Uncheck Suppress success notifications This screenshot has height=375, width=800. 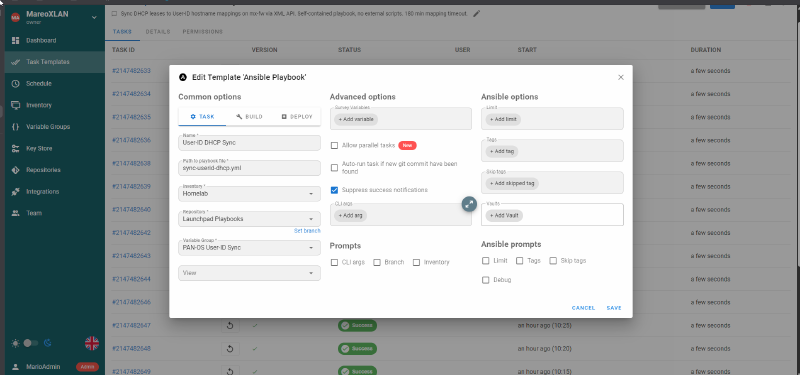pos(335,190)
